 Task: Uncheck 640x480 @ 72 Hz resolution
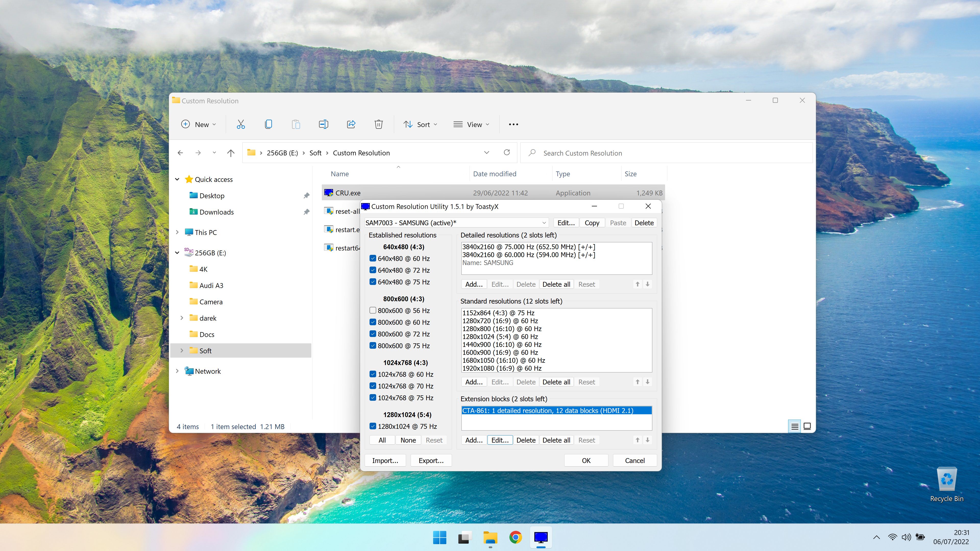pyautogui.click(x=373, y=270)
